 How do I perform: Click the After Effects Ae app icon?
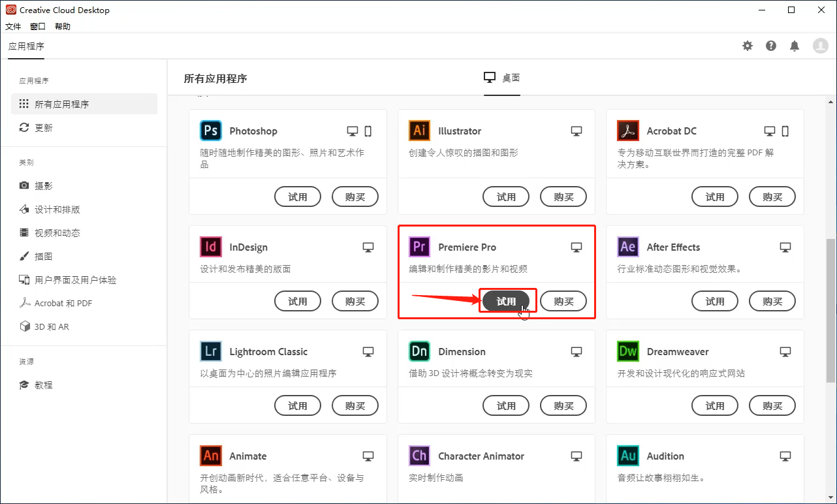[x=628, y=247]
